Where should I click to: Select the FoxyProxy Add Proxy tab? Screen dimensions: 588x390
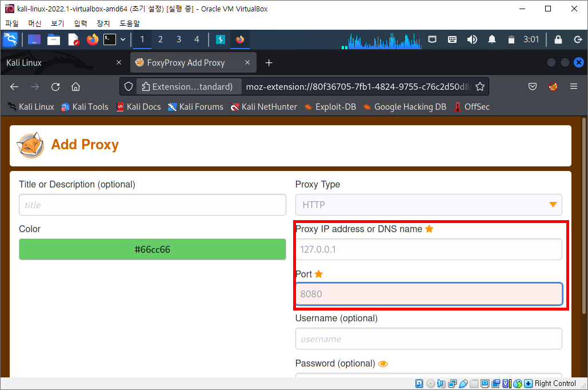[193, 63]
